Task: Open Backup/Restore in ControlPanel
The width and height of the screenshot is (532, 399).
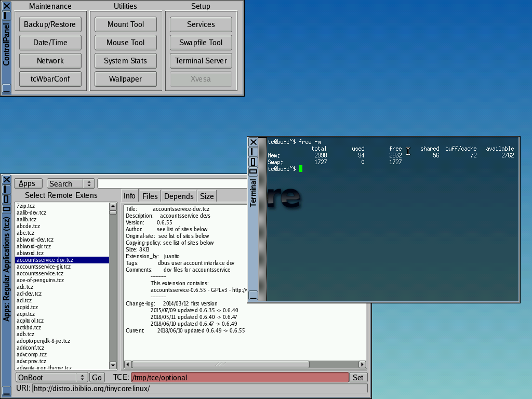Action: [50, 24]
